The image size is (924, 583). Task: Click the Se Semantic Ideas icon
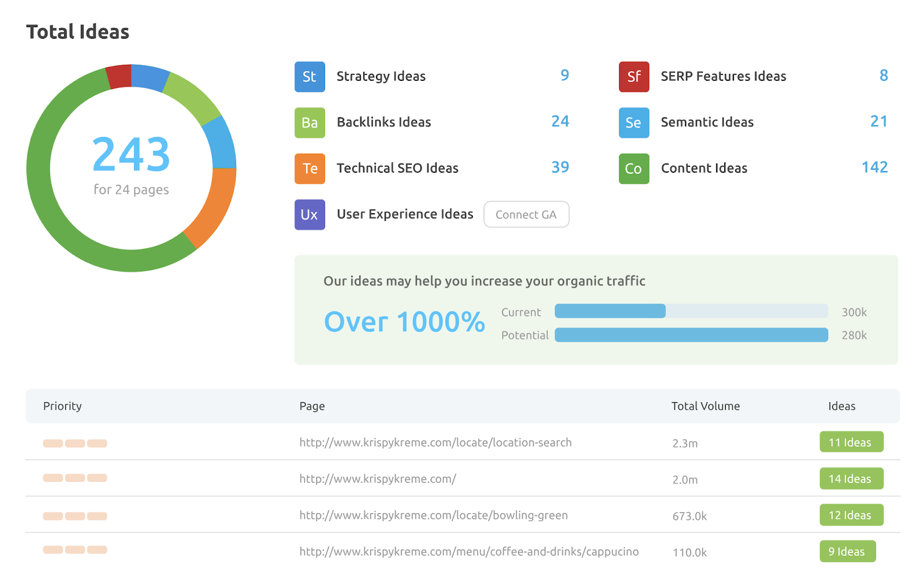point(634,122)
